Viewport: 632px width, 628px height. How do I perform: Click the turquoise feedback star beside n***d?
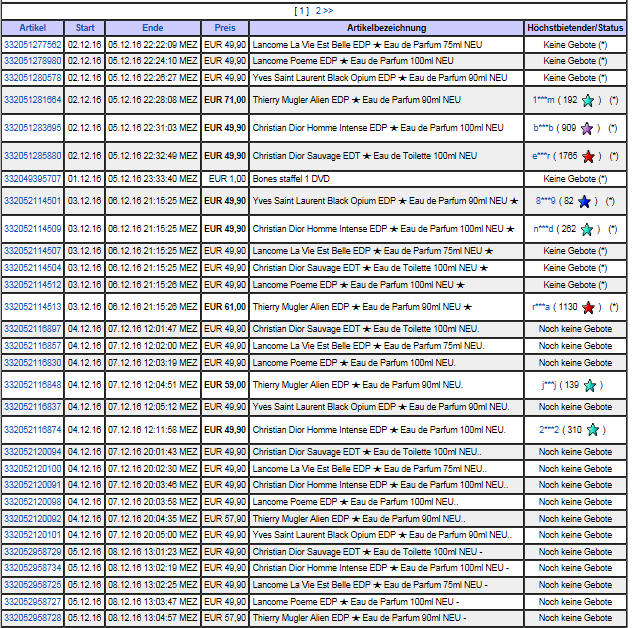click(587, 229)
